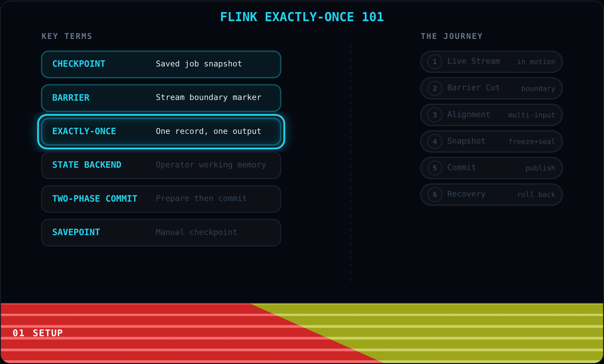Open the Alignment multi-input journey step
The height and width of the screenshot is (364, 604).
tap(491, 115)
